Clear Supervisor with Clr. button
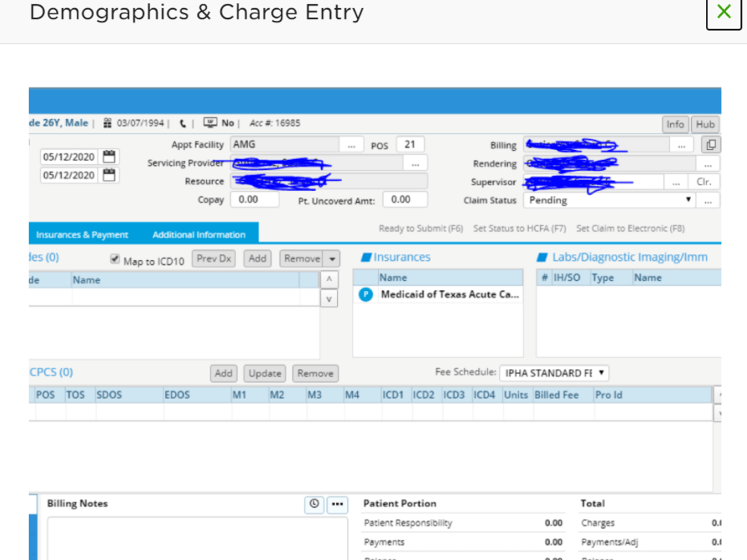Image resolution: width=747 pixels, height=560 pixels. point(704,182)
